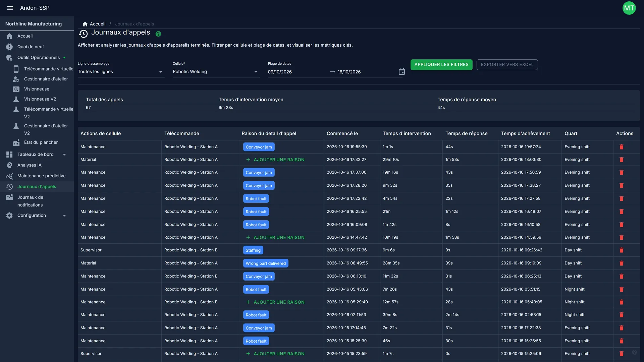Click the Accueil breadcrumb link
Screen dimensions: 644x362
(98, 24)
